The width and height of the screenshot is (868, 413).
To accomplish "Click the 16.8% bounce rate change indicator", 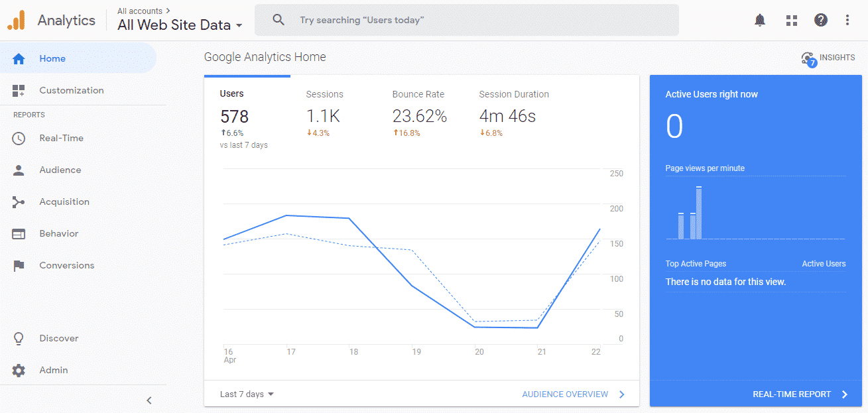I will coord(406,133).
